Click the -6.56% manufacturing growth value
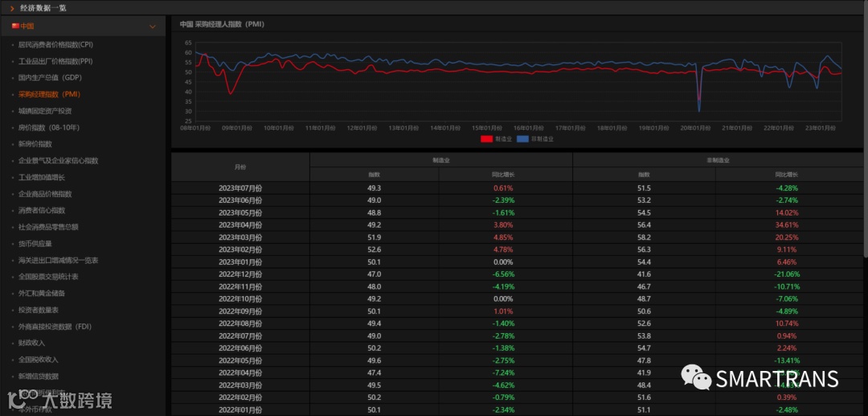 [503, 274]
